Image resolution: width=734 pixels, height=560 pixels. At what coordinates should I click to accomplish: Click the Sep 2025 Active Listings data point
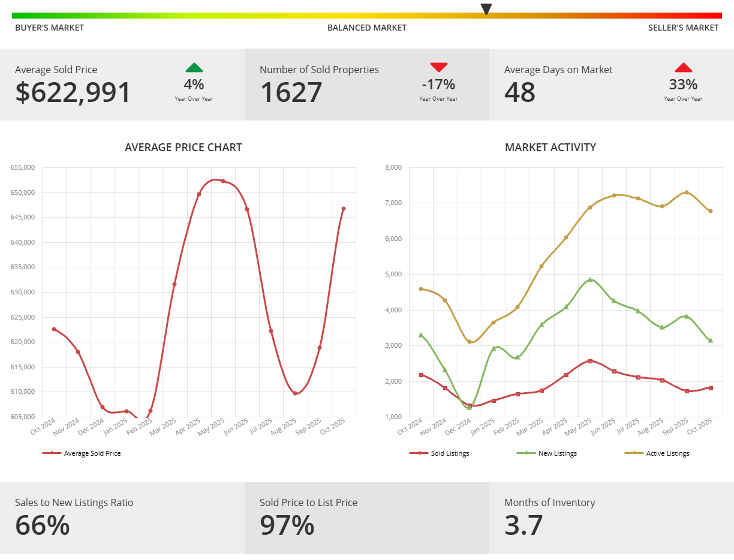[686, 192]
